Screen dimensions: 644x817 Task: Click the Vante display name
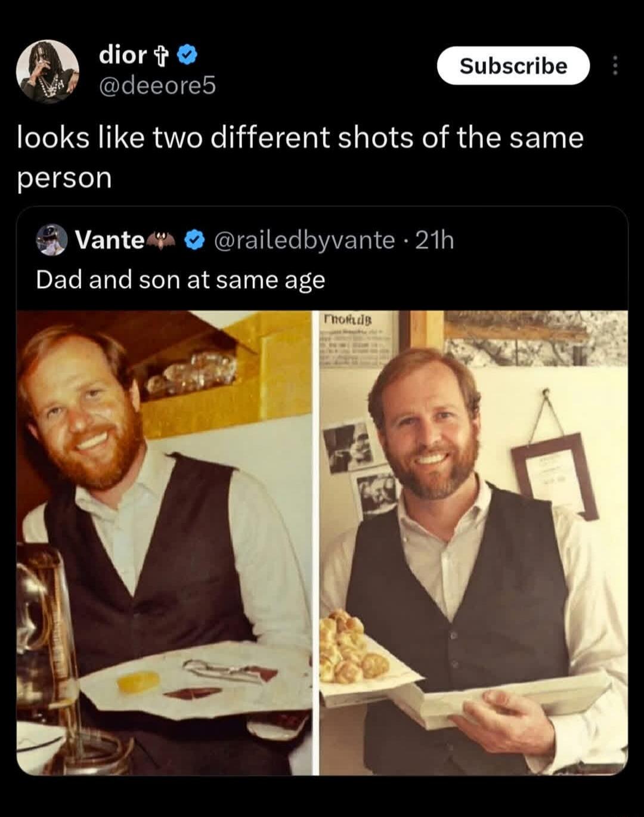click(110, 240)
